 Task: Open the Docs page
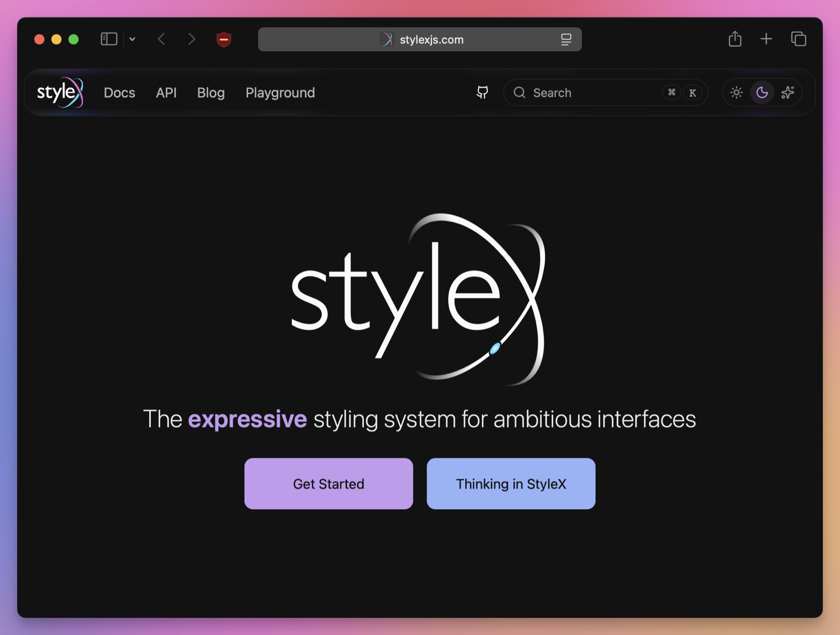[x=119, y=93]
